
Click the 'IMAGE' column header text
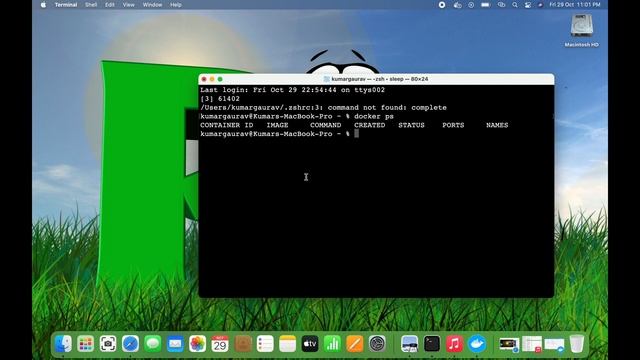(278, 125)
